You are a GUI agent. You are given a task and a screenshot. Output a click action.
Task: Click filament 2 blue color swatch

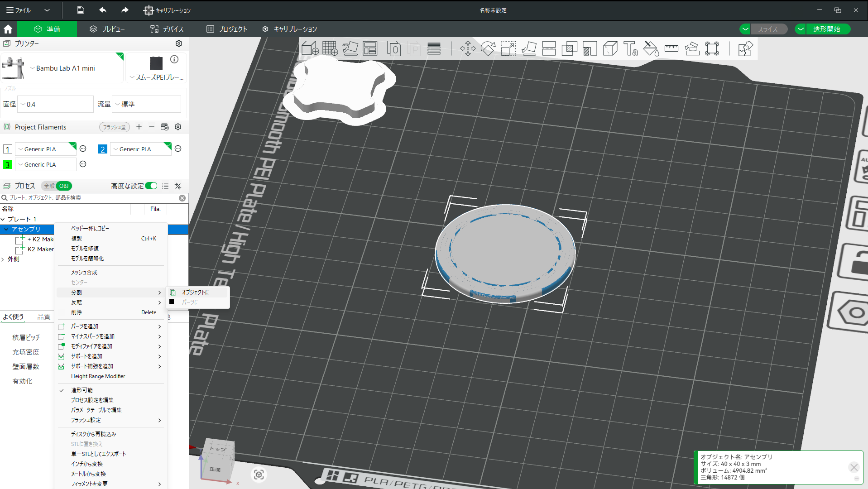click(x=103, y=149)
